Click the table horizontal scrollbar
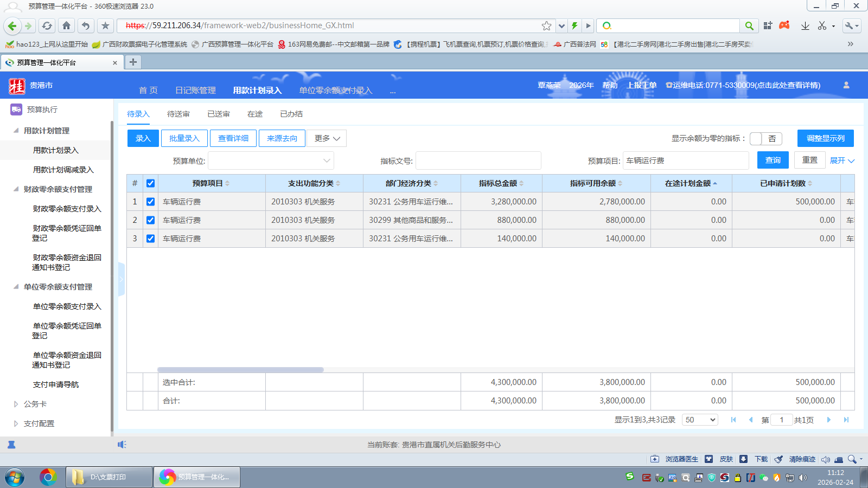The image size is (868, 488). (240, 370)
